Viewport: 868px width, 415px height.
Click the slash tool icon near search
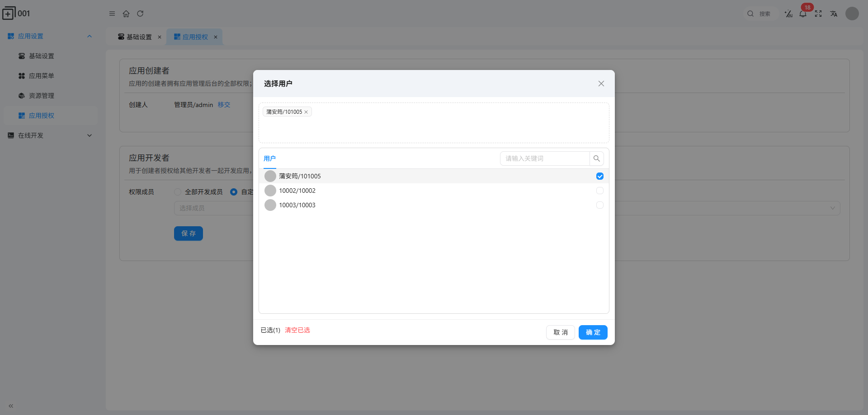coord(788,14)
